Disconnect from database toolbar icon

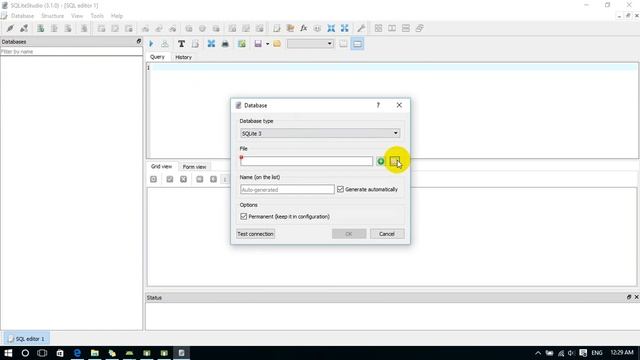coord(24,28)
